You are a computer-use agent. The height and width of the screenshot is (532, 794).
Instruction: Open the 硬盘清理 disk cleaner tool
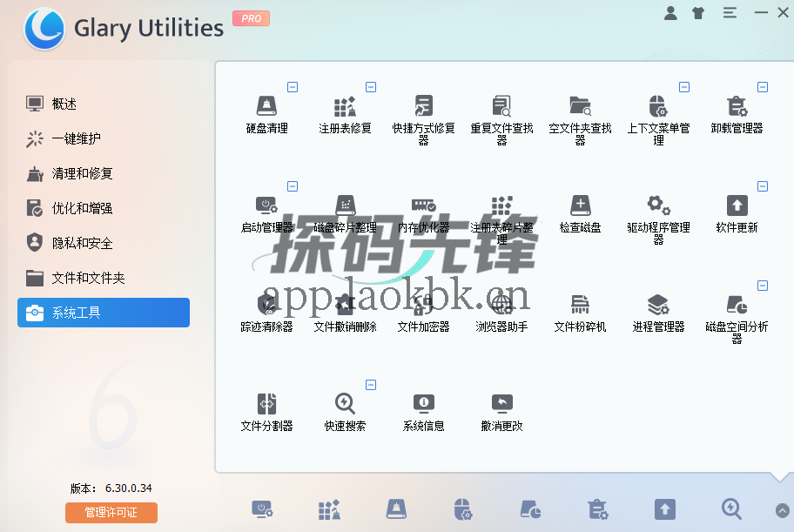click(267, 114)
